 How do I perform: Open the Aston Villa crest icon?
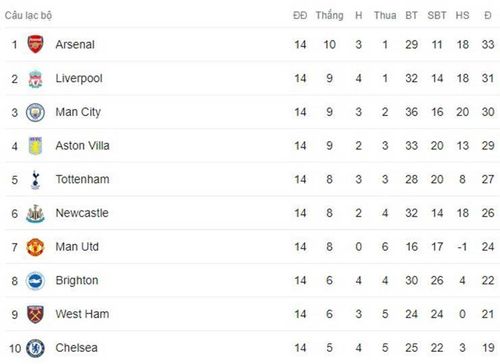(35, 146)
